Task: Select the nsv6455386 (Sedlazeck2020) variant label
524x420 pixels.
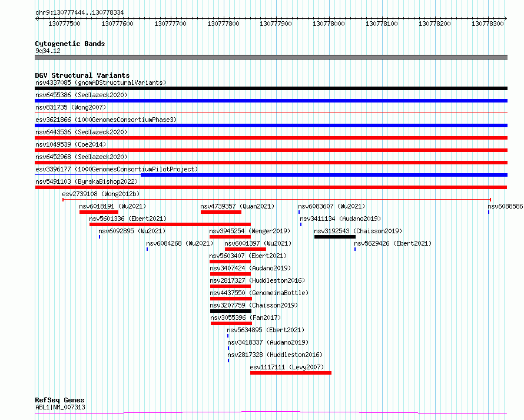Action: (81, 95)
